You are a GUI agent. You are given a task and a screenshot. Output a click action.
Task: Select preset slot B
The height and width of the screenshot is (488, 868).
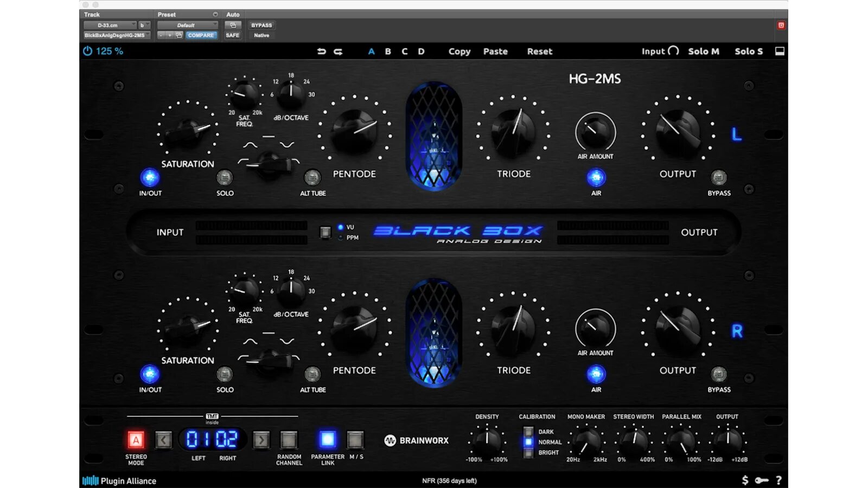(388, 51)
